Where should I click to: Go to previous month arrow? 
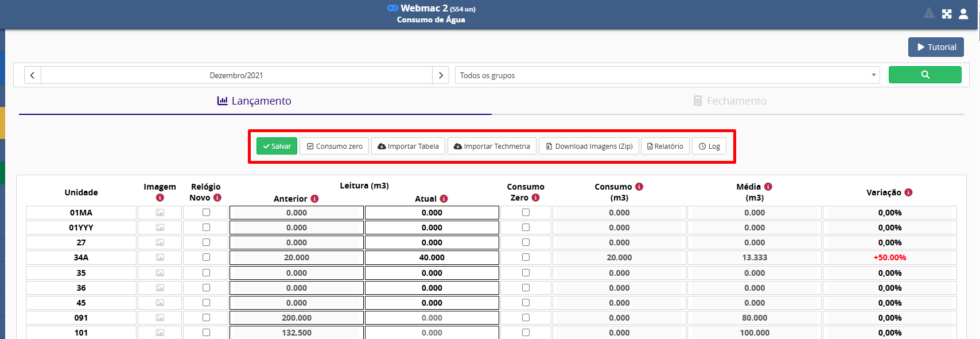[33, 75]
